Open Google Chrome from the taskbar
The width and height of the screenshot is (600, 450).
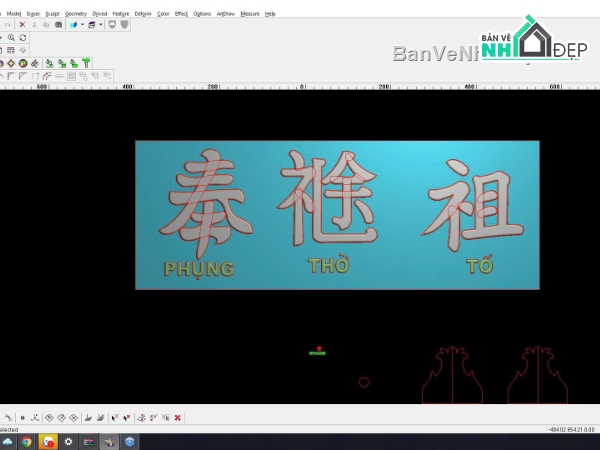26,442
